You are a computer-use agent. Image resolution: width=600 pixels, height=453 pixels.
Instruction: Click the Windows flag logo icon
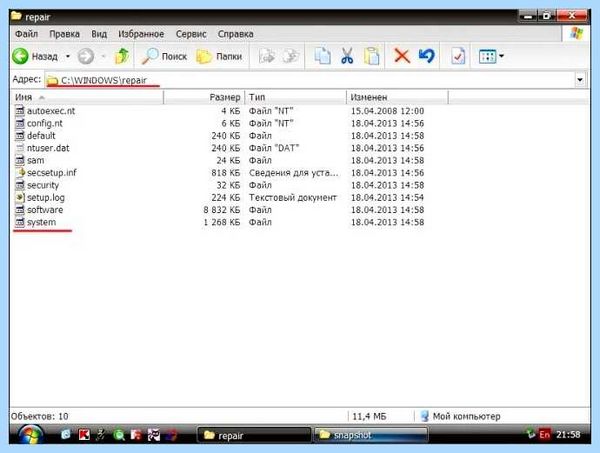point(576,34)
